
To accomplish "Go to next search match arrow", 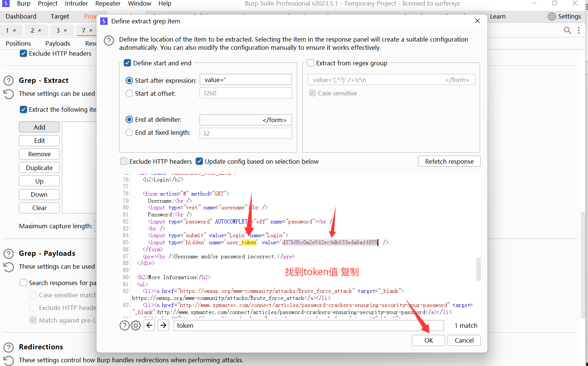I will coord(164,326).
